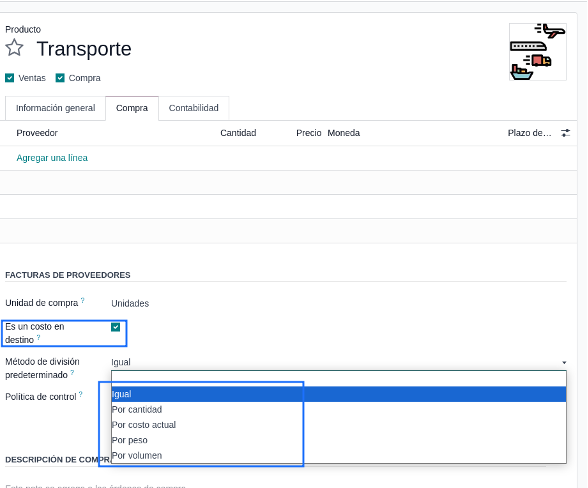Show help for Método de división predeterminado

(72, 372)
